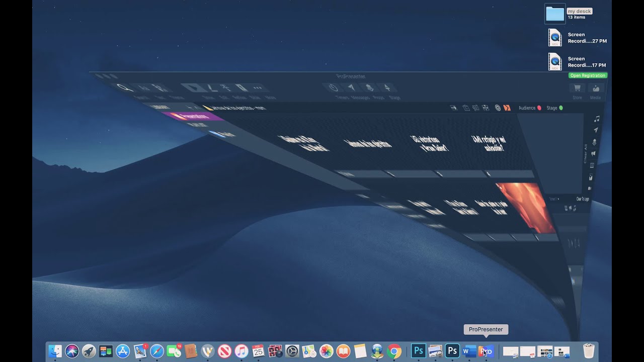Open Launchpad rocket icon in Dock
The image size is (644, 362).
click(x=89, y=351)
